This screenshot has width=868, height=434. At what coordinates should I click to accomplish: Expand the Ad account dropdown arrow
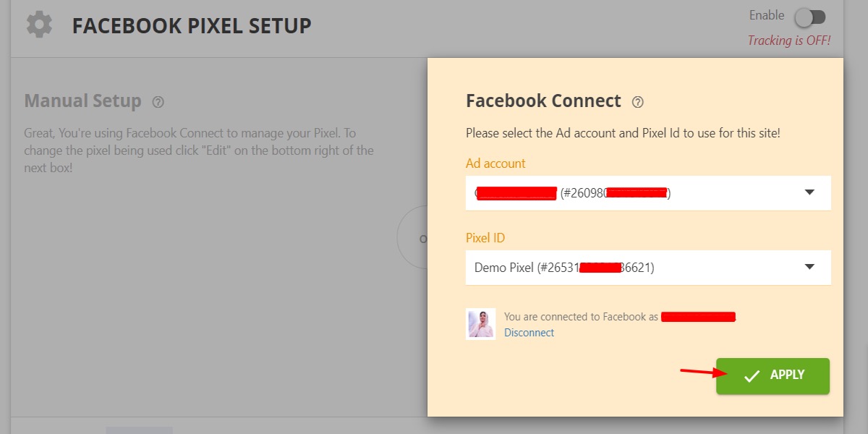(809, 192)
